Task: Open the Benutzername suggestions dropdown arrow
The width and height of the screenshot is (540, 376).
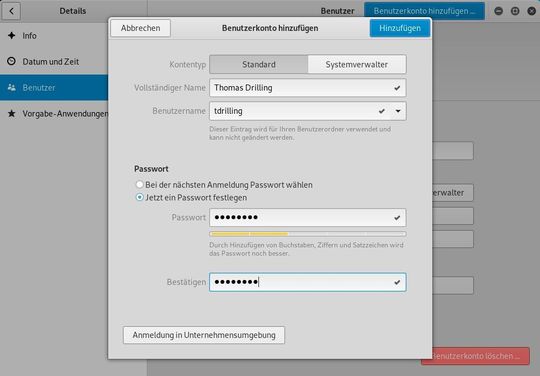Action: coord(398,111)
